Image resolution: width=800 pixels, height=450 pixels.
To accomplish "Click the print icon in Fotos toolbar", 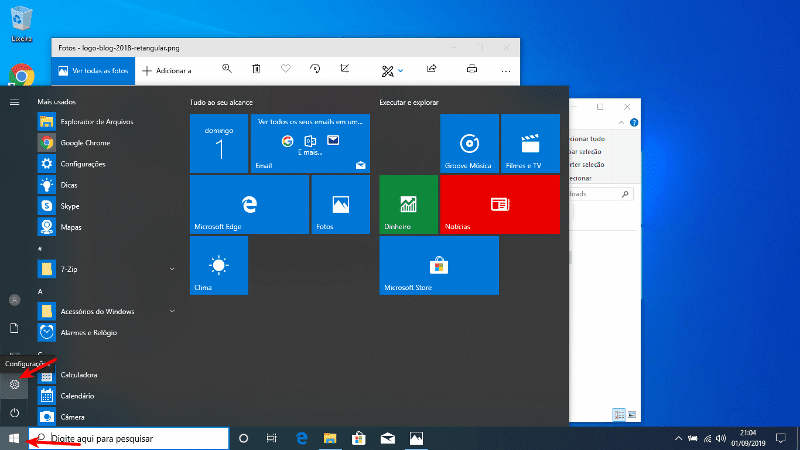I will pos(472,69).
